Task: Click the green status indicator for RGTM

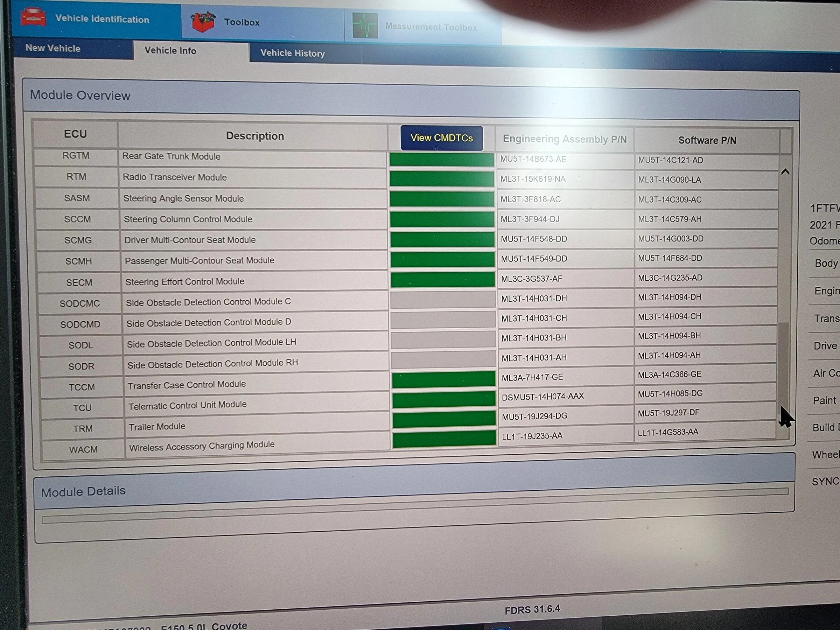Action: coord(442,160)
